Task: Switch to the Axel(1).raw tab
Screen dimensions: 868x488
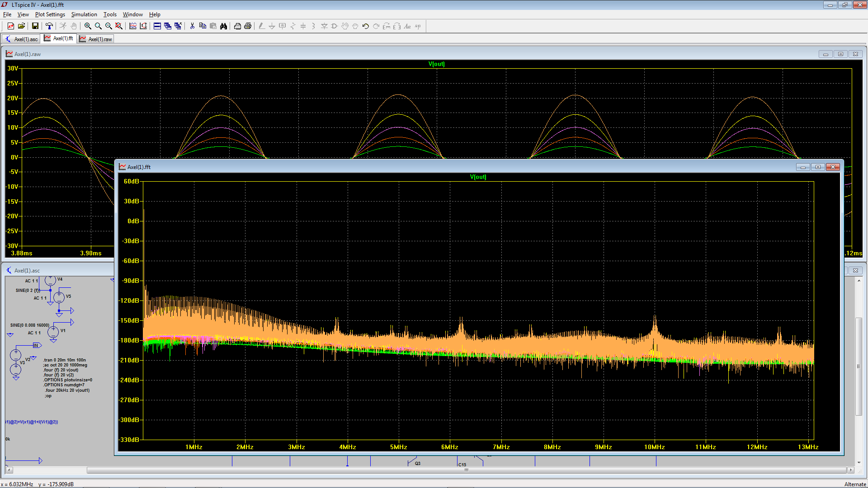Action: pyautogui.click(x=95, y=39)
